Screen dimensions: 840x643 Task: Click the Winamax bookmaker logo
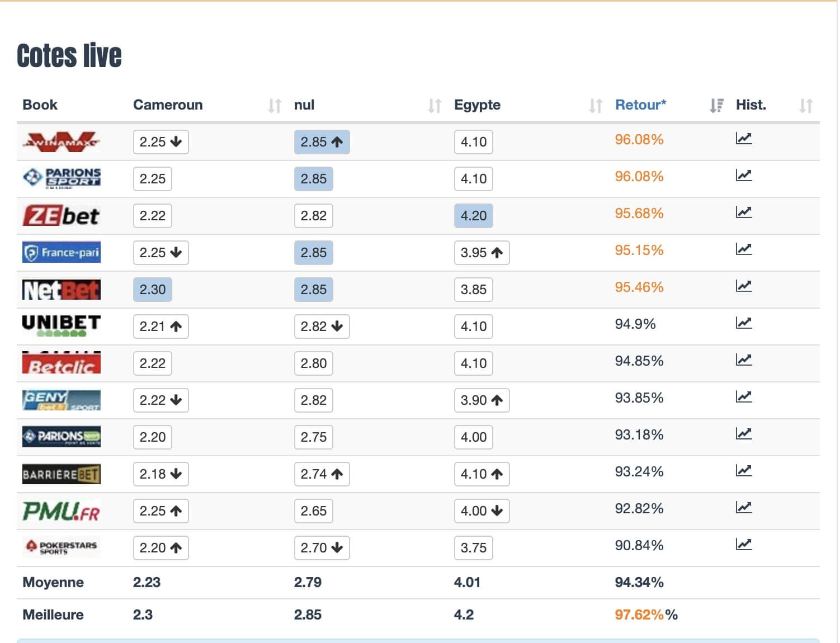pos(62,141)
